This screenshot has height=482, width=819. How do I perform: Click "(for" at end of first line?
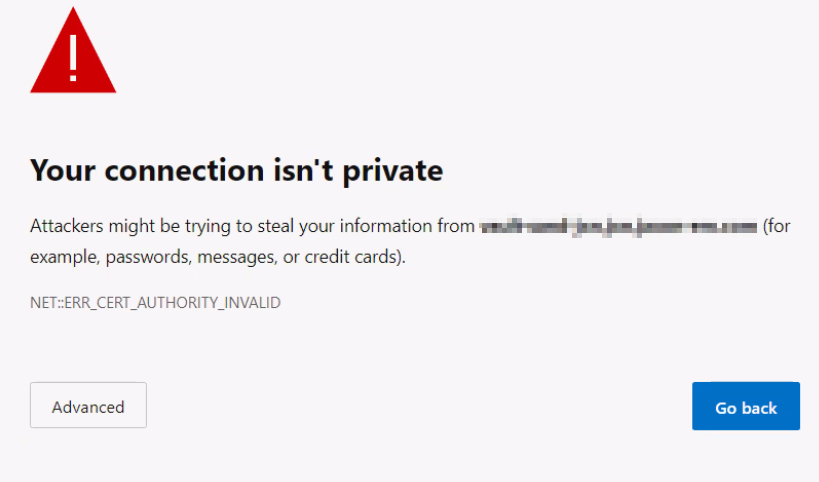pyautogui.click(x=777, y=227)
